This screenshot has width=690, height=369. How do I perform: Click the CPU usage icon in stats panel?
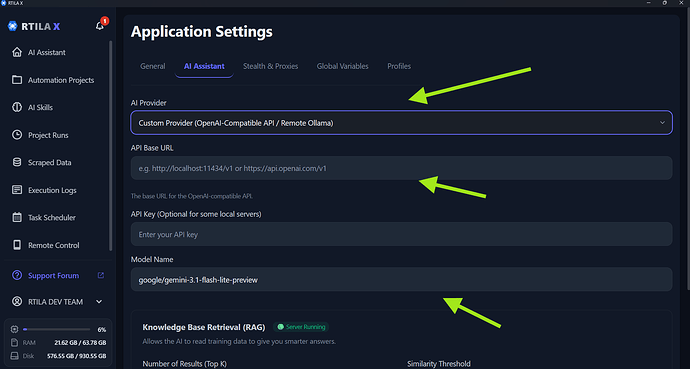pyautogui.click(x=15, y=329)
